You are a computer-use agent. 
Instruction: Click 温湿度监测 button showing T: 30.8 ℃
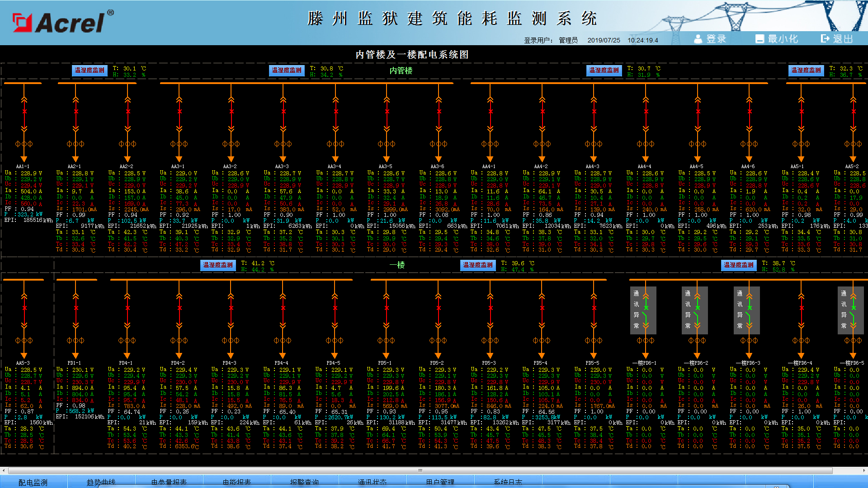(287, 70)
